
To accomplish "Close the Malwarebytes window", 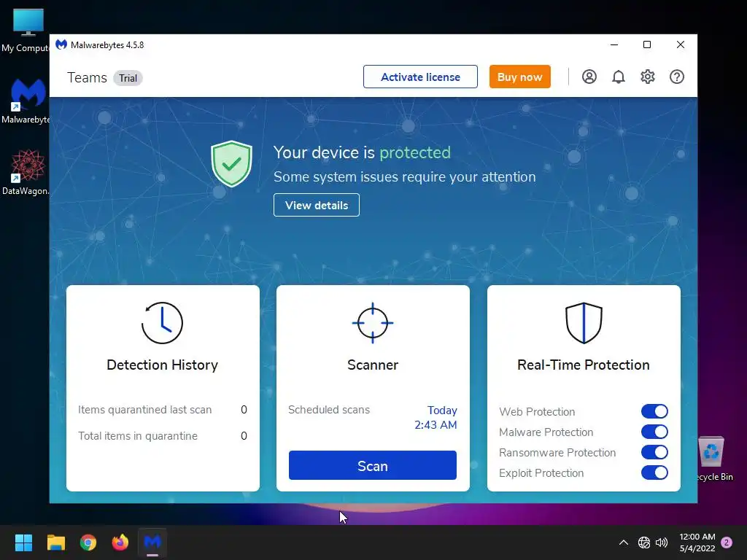I will coord(681,44).
